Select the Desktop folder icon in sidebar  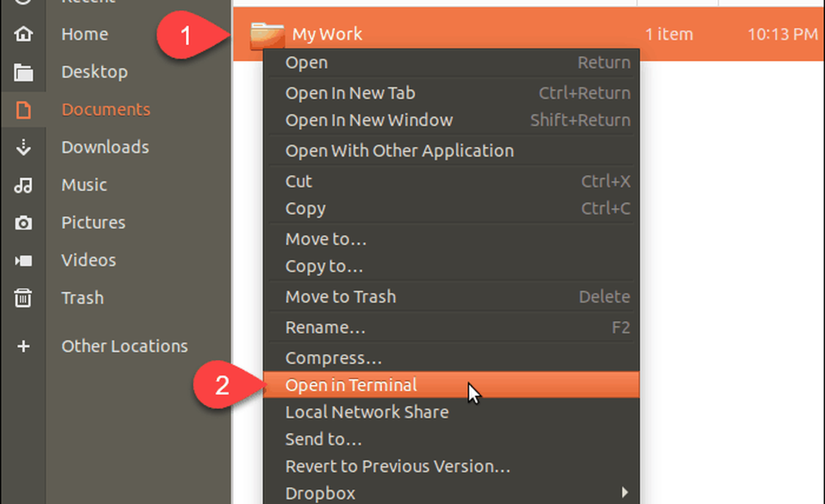coord(24,72)
